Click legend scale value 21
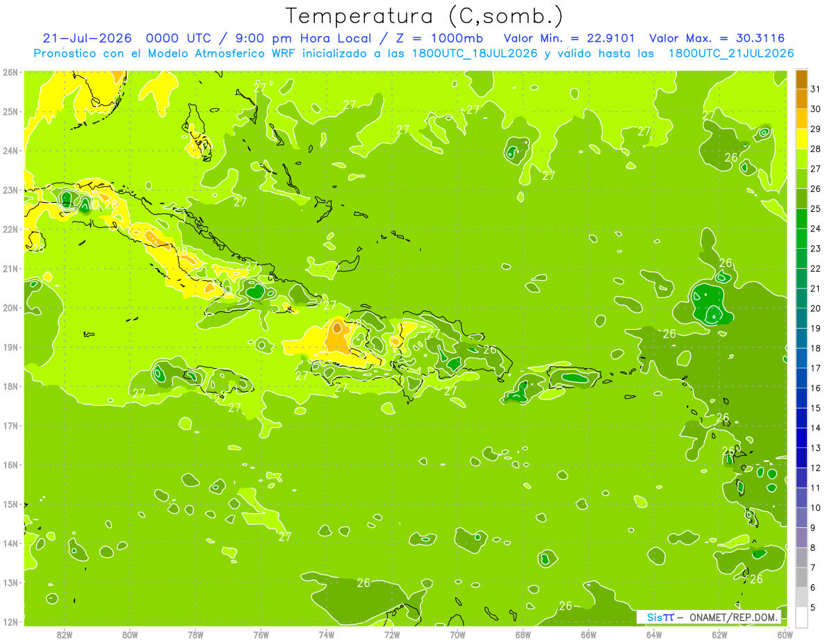834x644 pixels. click(x=816, y=288)
